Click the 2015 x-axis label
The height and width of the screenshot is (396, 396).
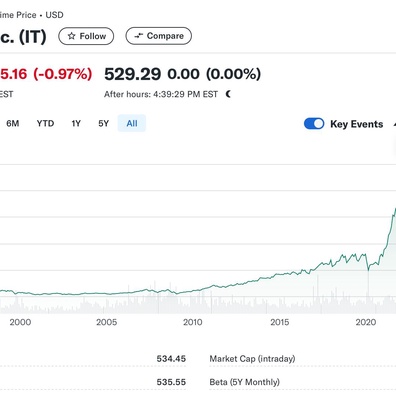[x=280, y=322]
